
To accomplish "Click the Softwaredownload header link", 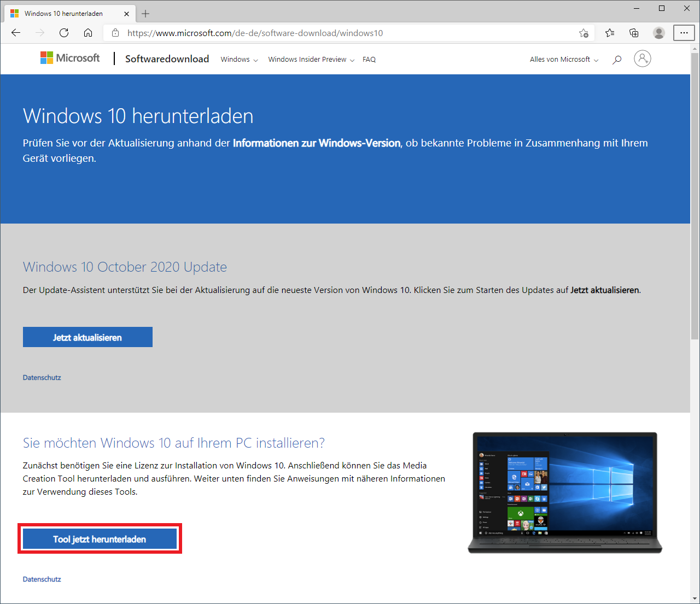I will 167,59.
